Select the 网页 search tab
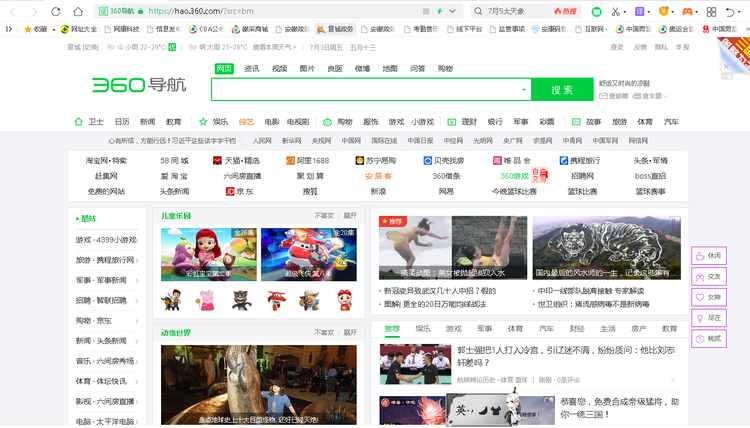Screen dimensions: 750x428 [224, 68]
